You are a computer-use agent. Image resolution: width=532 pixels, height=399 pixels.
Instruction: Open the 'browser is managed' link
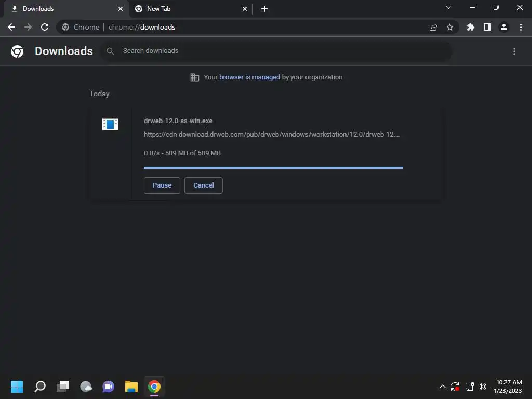click(250, 77)
